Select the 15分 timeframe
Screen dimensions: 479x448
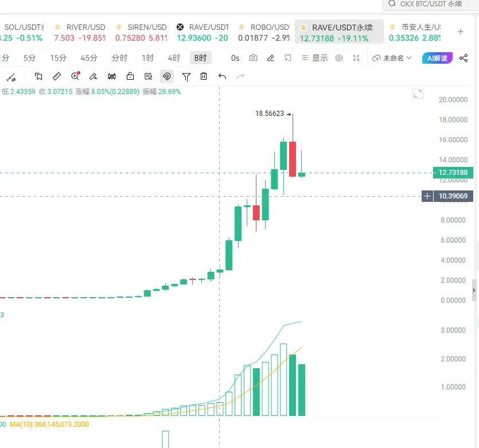[59, 58]
